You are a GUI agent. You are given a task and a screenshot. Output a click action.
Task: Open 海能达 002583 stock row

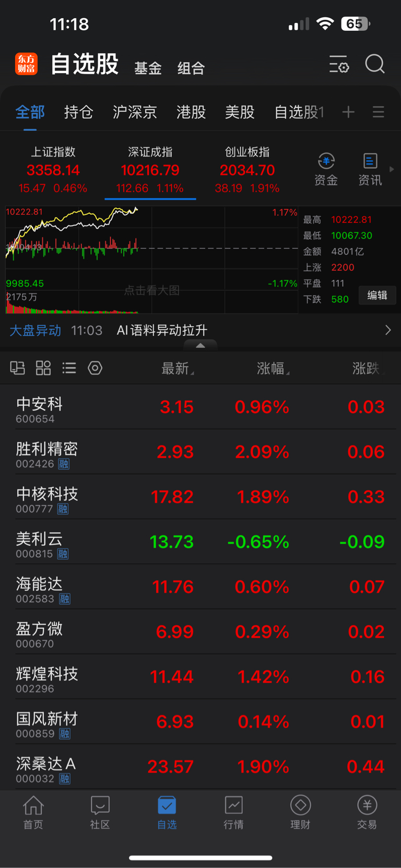pos(200,587)
